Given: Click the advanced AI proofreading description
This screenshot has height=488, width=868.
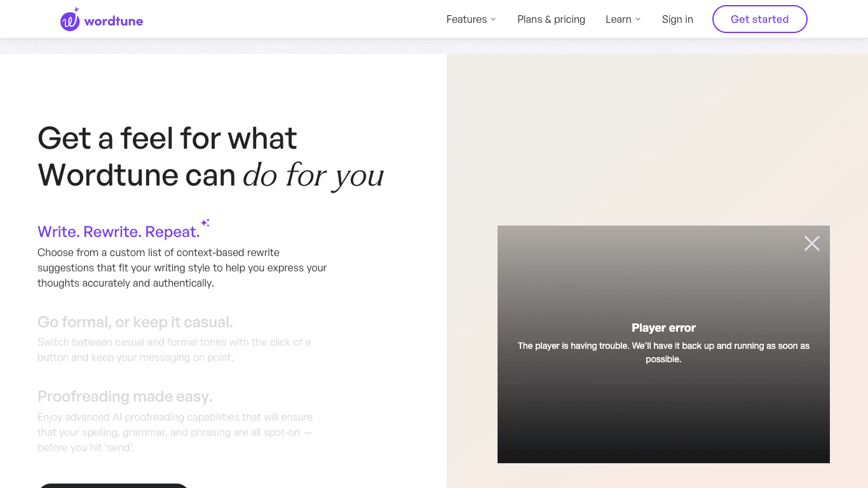Looking at the screenshot, I should point(175,432).
